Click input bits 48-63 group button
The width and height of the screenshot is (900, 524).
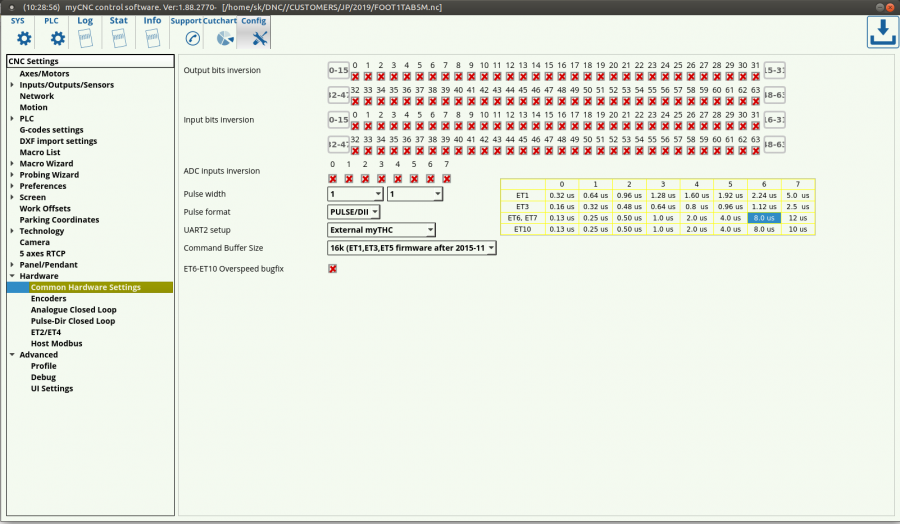[x=774, y=144]
